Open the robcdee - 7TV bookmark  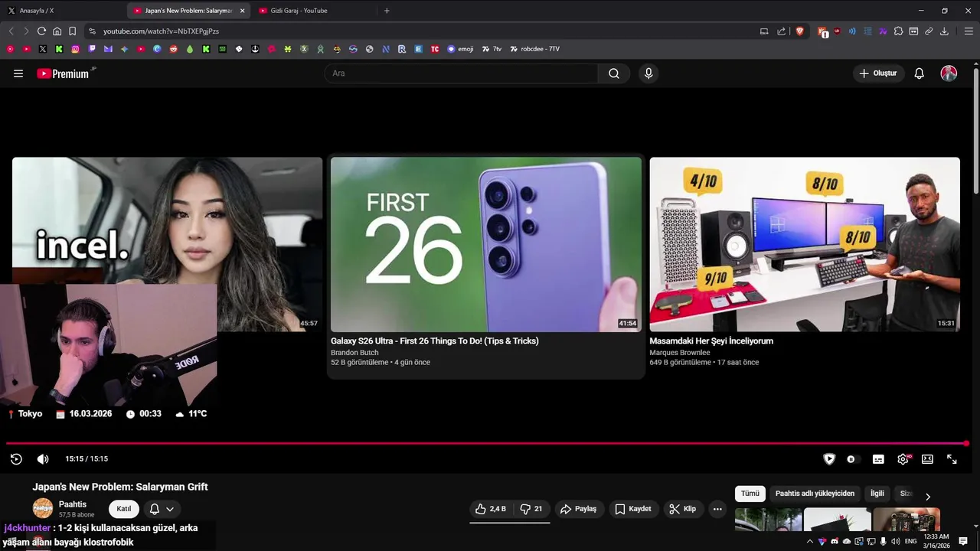pyautogui.click(x=534, y=49)
